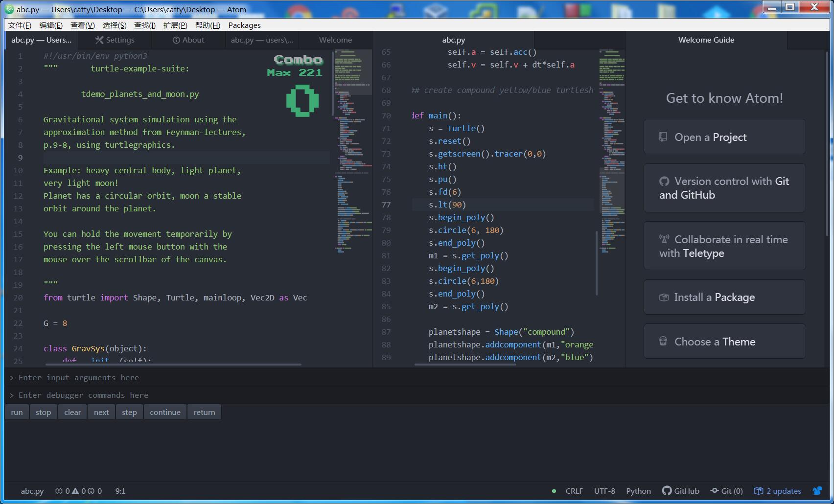Click the linter error count icon
Image resolution: width=834 pixels, height=504 pixels.
59,491
